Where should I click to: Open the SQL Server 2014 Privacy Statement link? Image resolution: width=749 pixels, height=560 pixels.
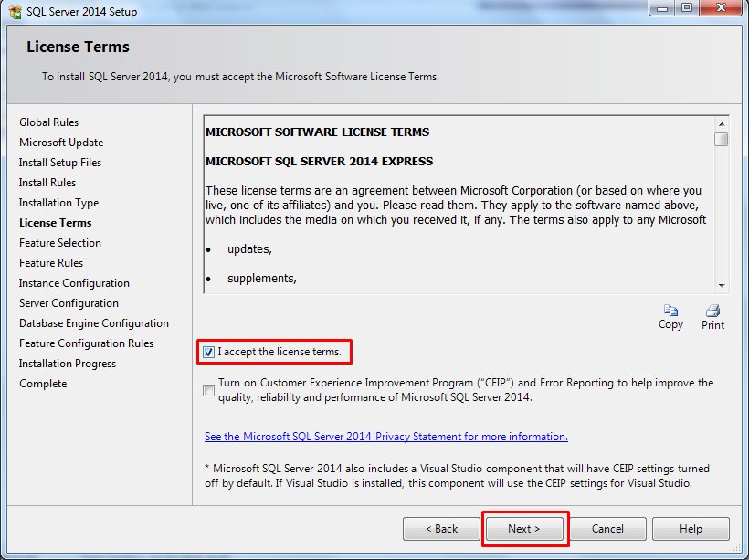tap(386, 437)
